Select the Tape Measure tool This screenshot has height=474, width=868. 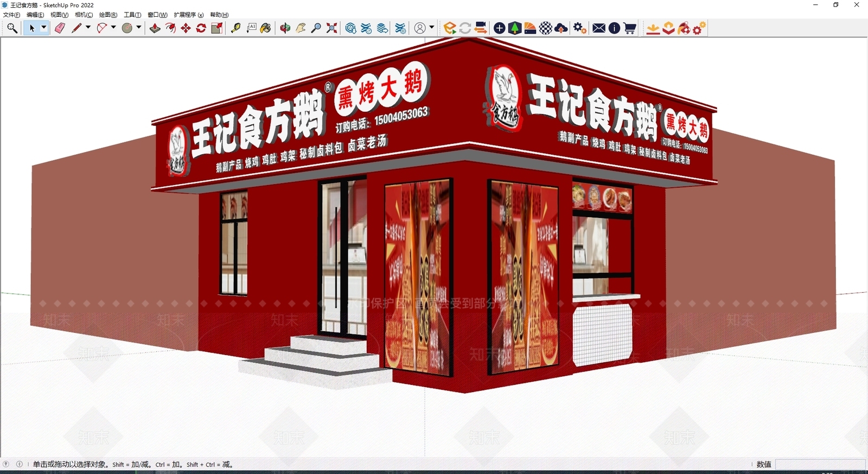[x=235, y=28]
